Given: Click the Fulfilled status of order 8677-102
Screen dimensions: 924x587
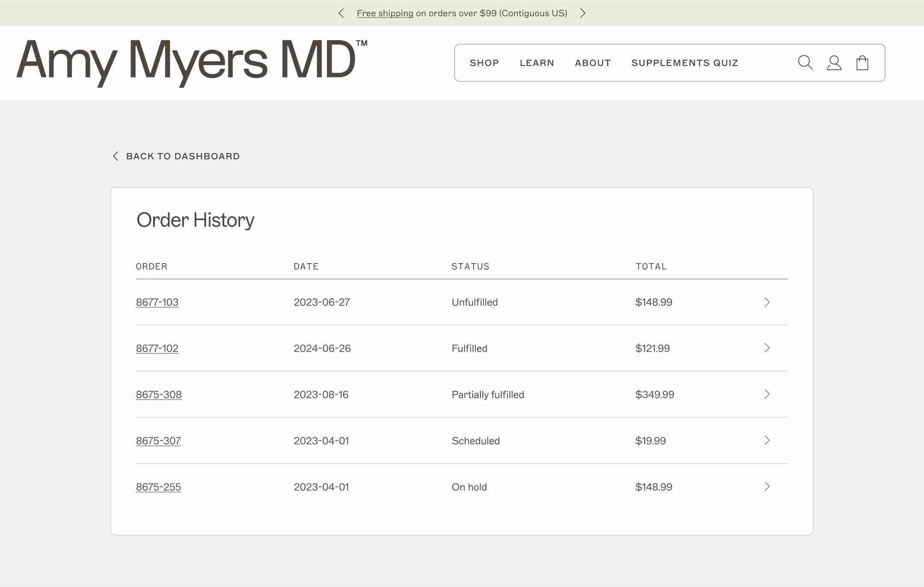Looking at the screenshot, I should (469, 349).
